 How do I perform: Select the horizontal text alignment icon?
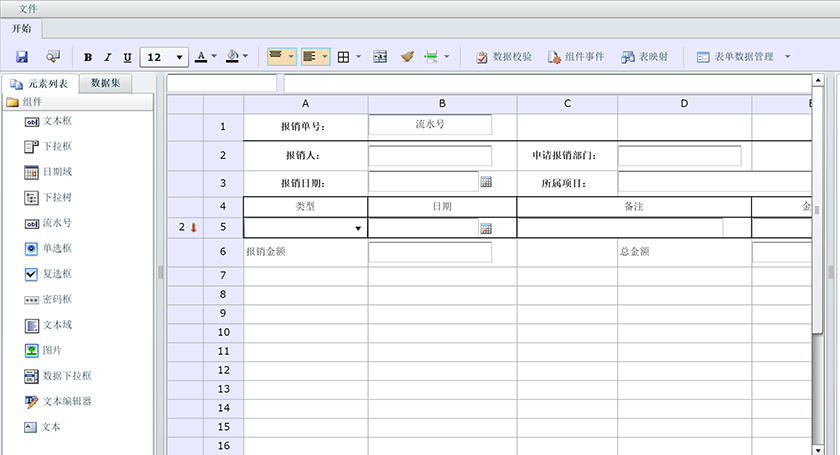(x=309, y=56)
